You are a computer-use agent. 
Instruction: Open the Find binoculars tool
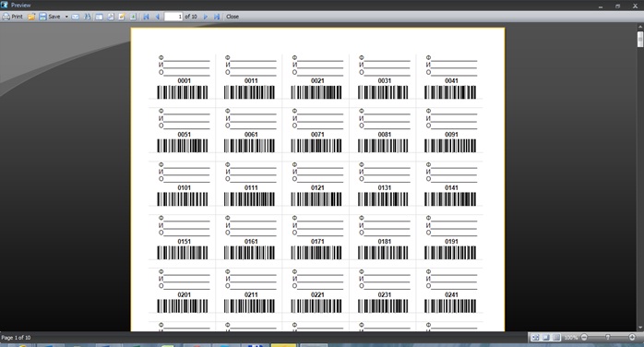tap(87, 17)
